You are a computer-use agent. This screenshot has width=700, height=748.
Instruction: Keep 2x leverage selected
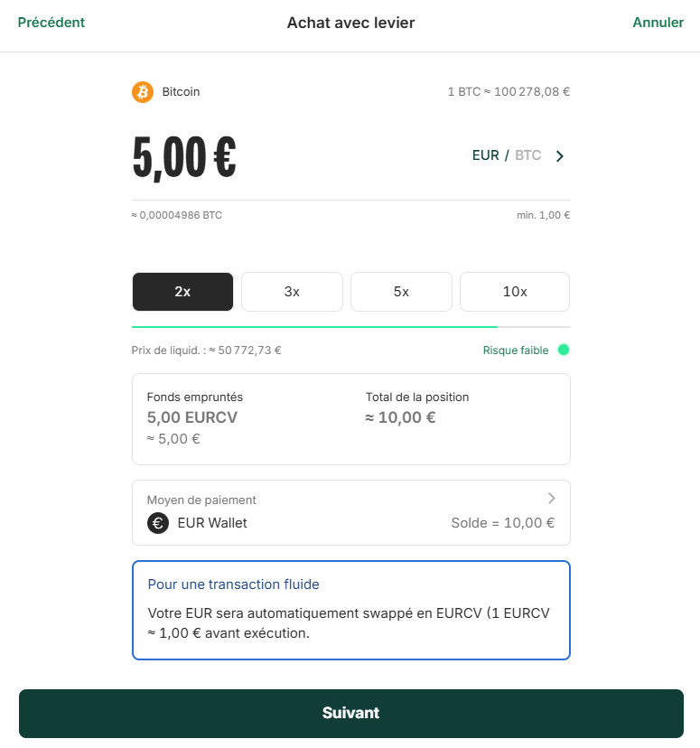click(182, 291)
